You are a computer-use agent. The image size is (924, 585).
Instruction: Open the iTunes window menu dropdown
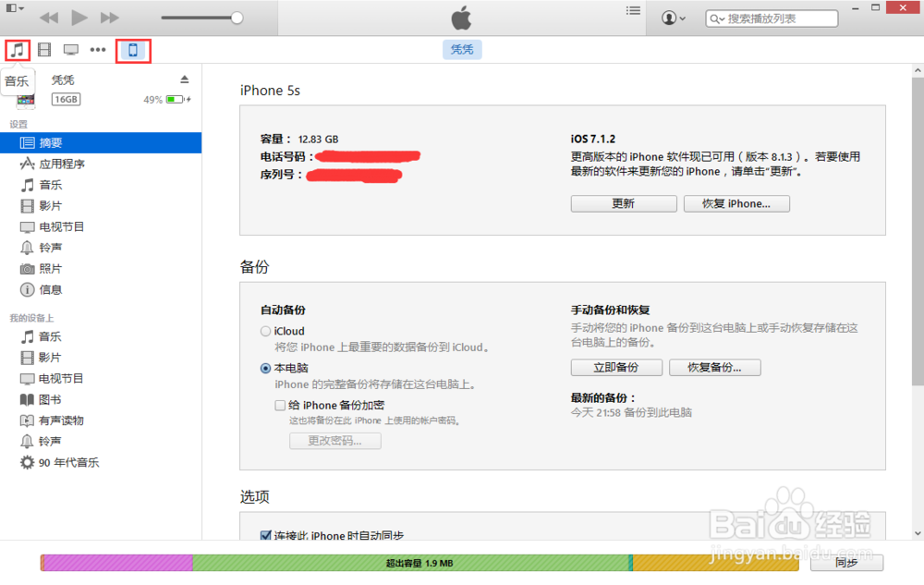pyautogui.click(x=15, y=8)
